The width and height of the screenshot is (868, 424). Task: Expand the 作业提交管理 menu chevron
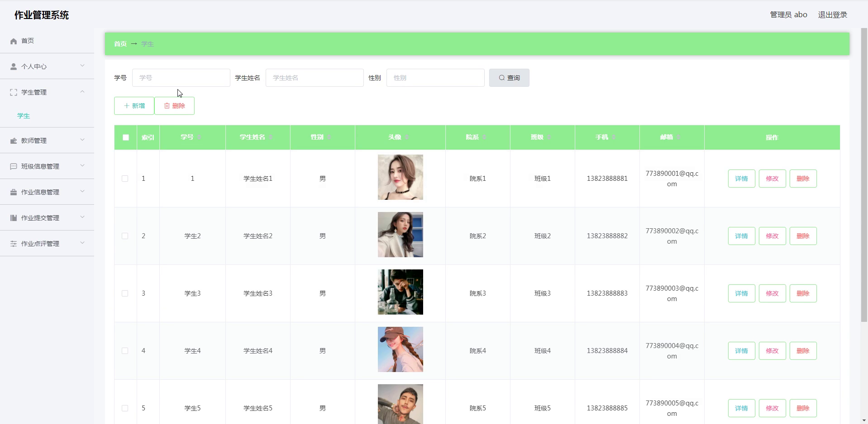[82, 217]
